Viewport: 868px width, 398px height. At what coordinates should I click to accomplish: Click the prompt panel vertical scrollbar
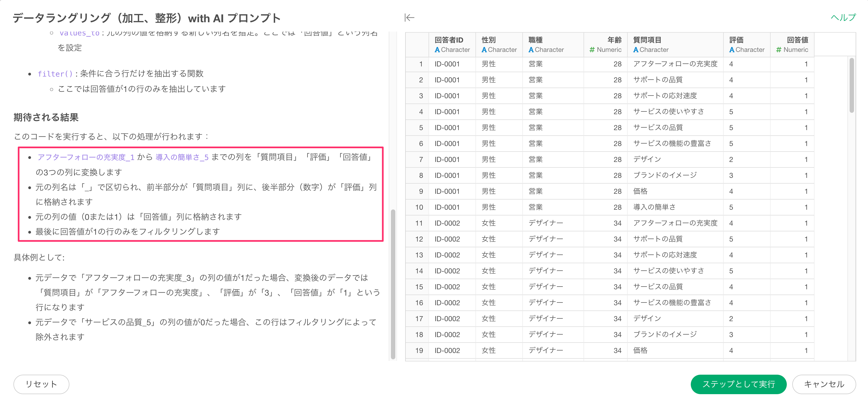[x=393, y=283]
